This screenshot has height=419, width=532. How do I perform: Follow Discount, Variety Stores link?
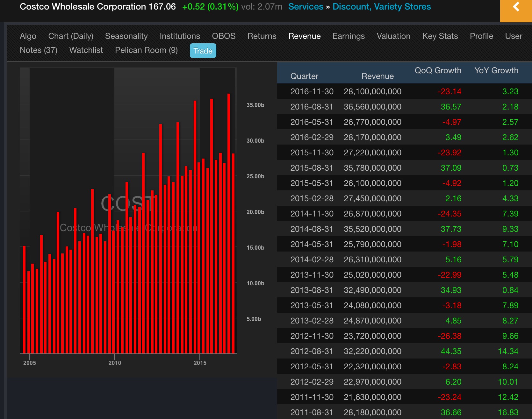point(382,7)
